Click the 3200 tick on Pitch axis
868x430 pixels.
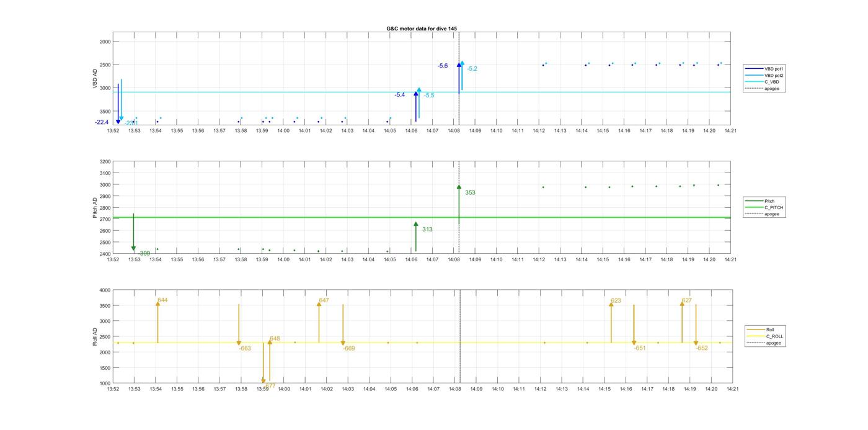(105, 161)
